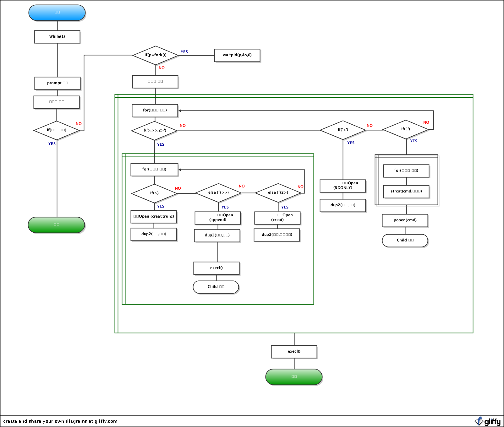Click the gliffy logo in the corner
Image resolution: width=504 pixels, height=427 pixels.
click(x=487, y=421)
